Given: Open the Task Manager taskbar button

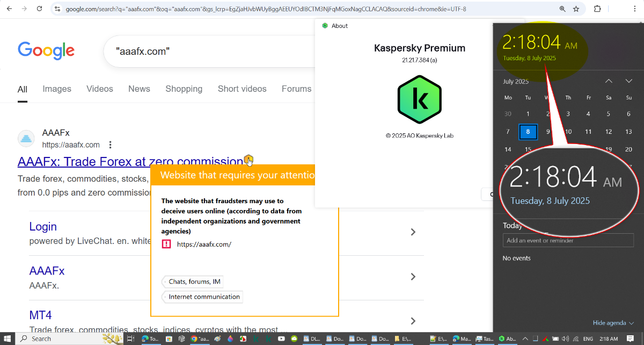Looking at the screenshot, I should [485, 339].
